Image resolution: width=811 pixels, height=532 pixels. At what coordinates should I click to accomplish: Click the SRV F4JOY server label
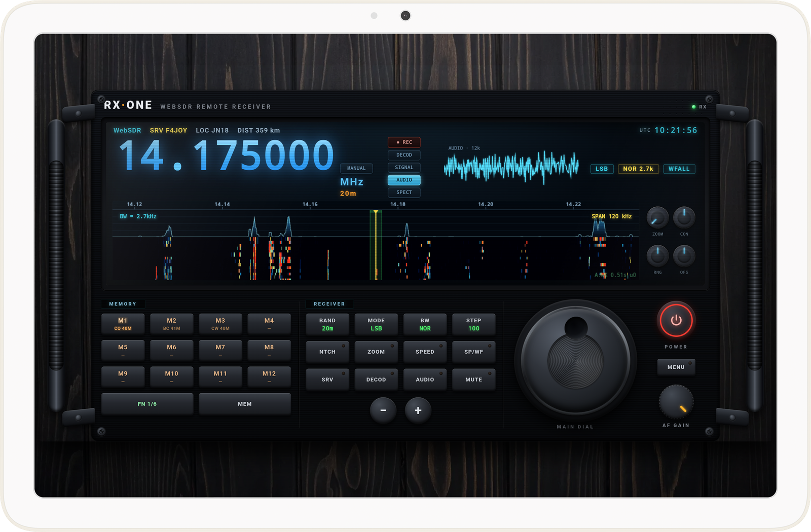pos(168,130)
